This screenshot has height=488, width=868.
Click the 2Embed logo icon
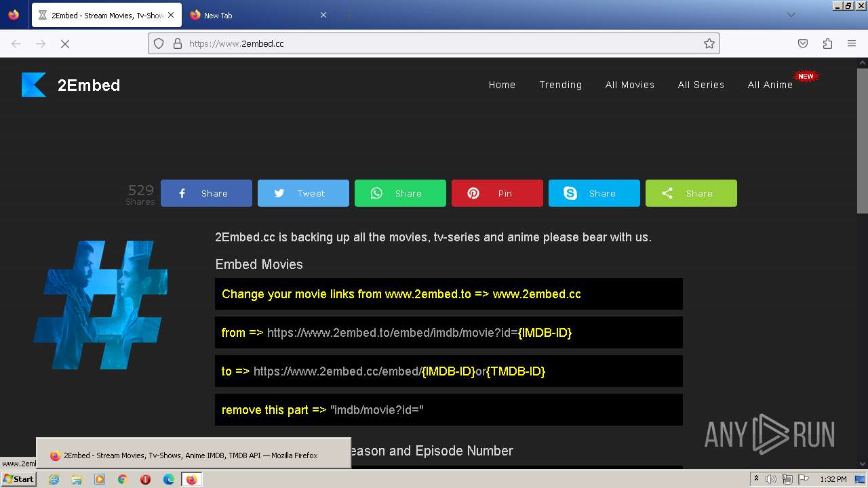(34, 85)
